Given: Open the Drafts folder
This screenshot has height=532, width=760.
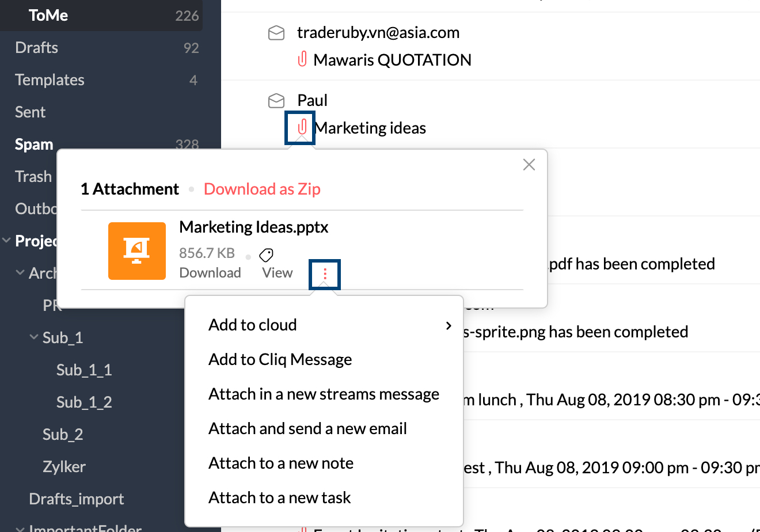Looking at the screenshot, I should (37, 48).
